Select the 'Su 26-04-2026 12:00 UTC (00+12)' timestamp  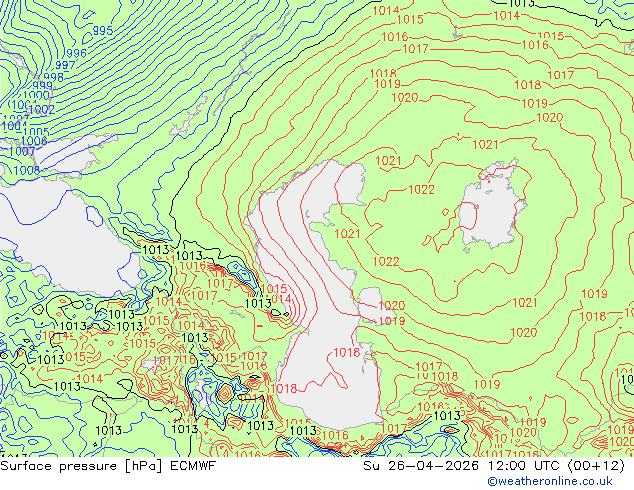[x=494, y=466]
